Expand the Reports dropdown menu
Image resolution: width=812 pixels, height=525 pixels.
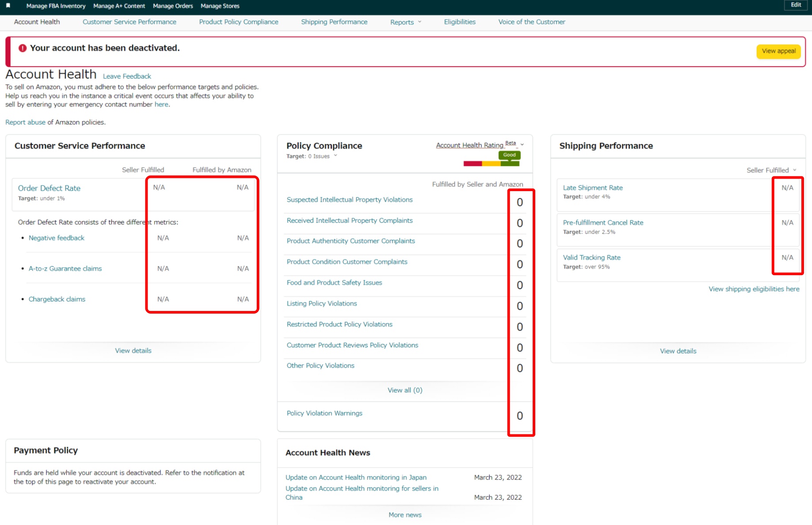406,22
